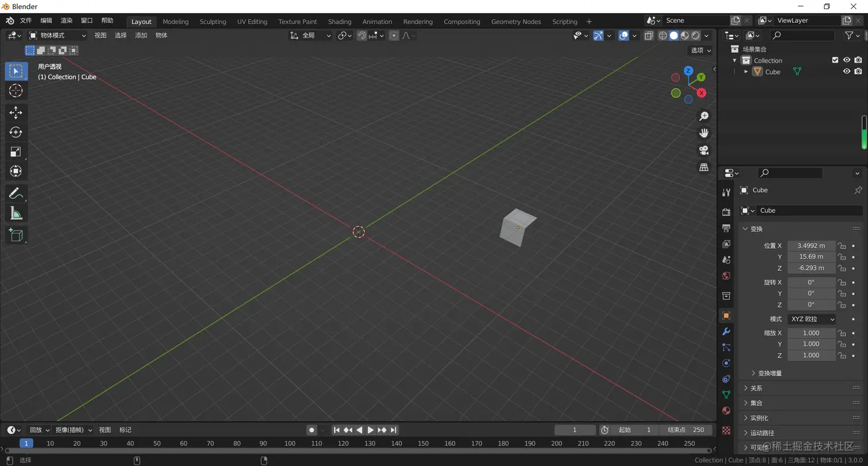868x466 pixels.
Task: Open the 选项 button in viewport
Action: click(x=701, y=51)
